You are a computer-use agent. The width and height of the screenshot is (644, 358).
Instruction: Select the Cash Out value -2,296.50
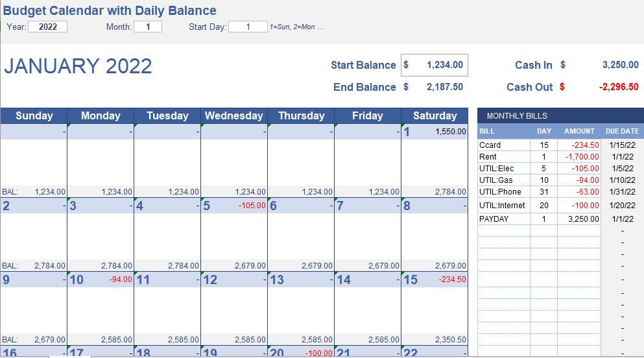[x=619, y=87]
